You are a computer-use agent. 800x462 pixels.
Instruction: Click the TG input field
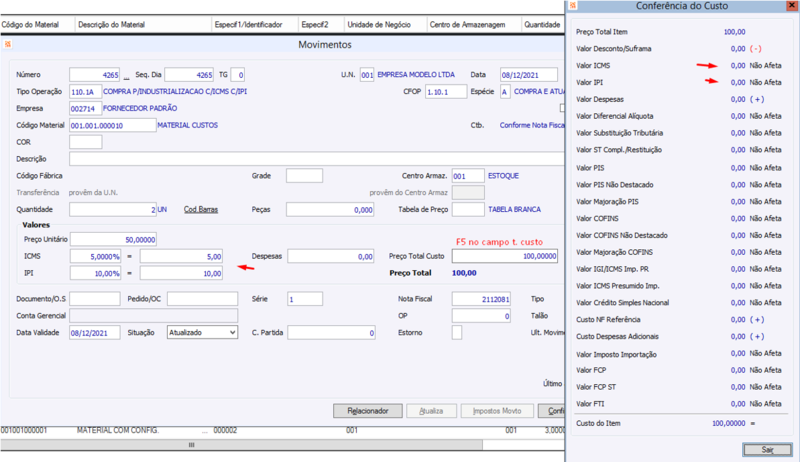238,74
